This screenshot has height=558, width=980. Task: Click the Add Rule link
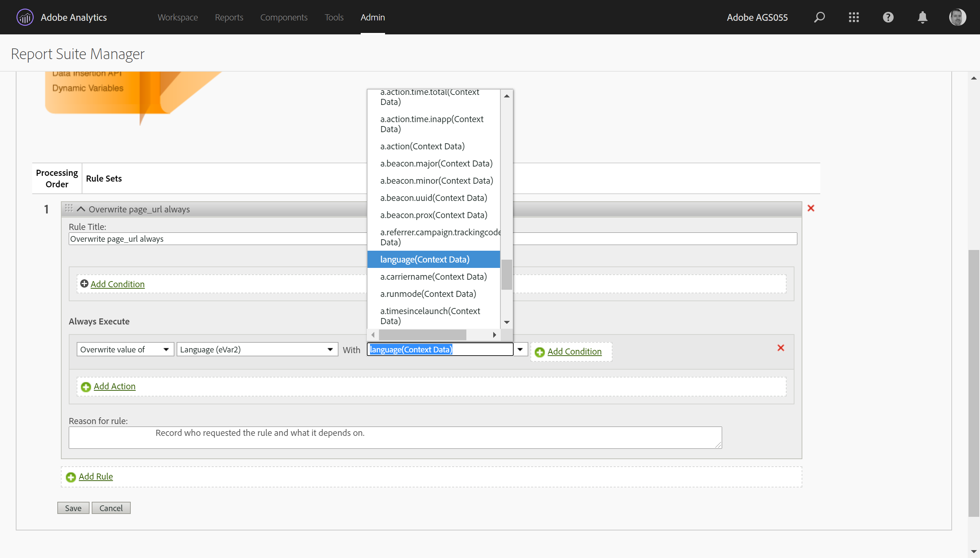tap(95, 476)
